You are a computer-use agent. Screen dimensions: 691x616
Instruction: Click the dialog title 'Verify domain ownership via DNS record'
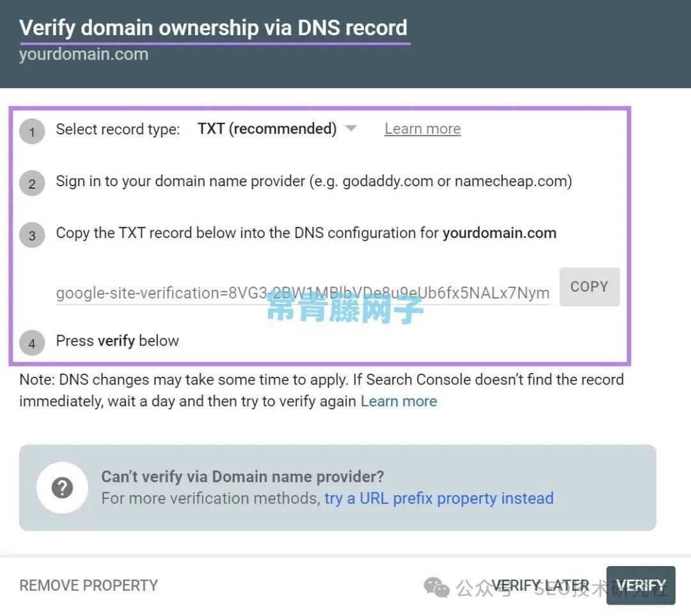[x=213, y=28]
